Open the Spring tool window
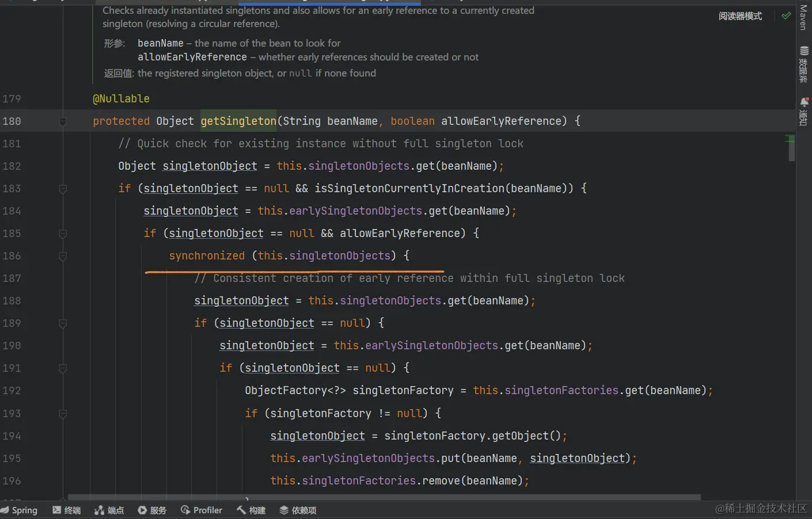 click(19, 510)
